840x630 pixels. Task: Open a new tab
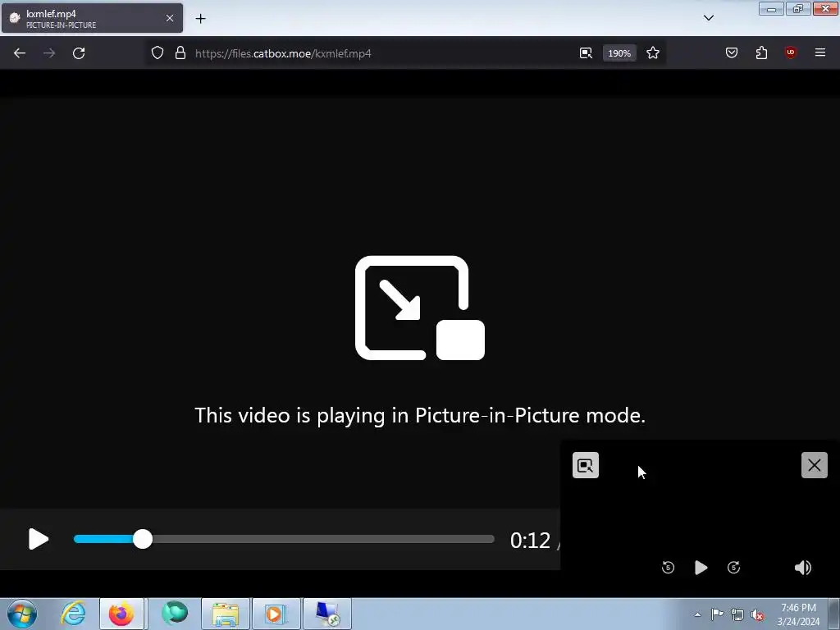200,19
